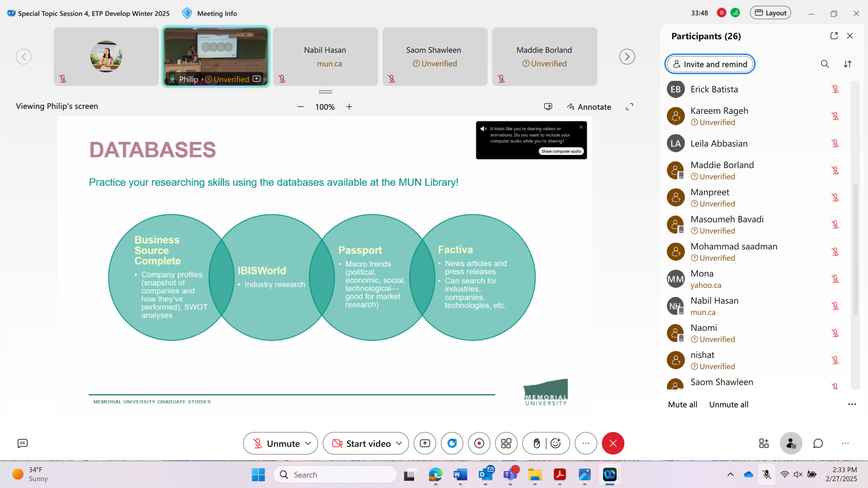Toggle Manpreet's microphone mute

(835, 197)
